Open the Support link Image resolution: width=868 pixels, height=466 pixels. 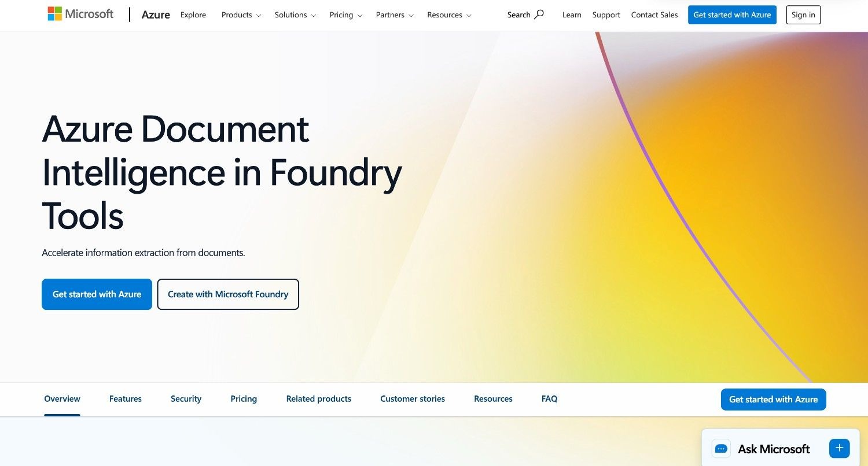click(606, 15)
